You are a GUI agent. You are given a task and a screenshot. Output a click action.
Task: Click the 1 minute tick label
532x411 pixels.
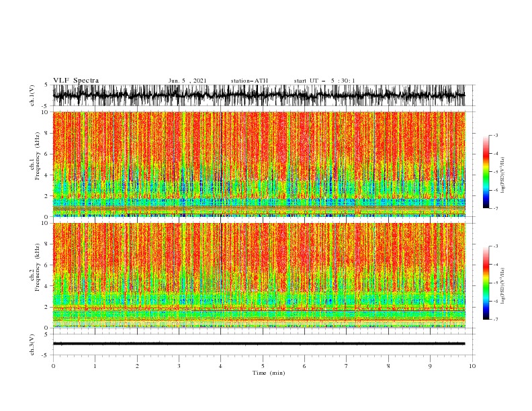click(95, 366)
